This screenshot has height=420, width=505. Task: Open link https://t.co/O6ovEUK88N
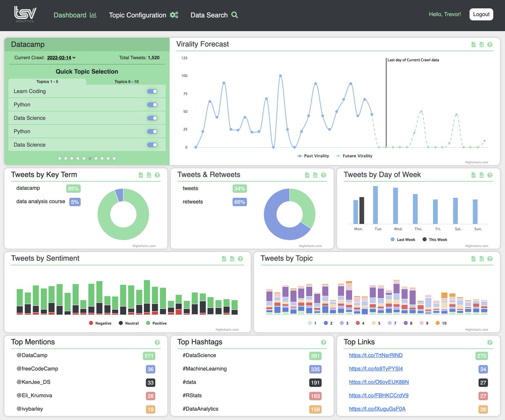click(379, 382)
